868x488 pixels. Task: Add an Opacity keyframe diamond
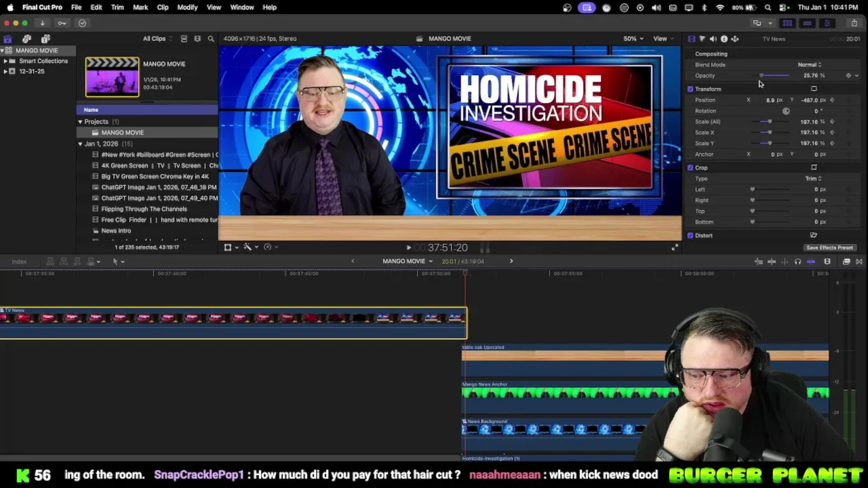tap(848, 75)
